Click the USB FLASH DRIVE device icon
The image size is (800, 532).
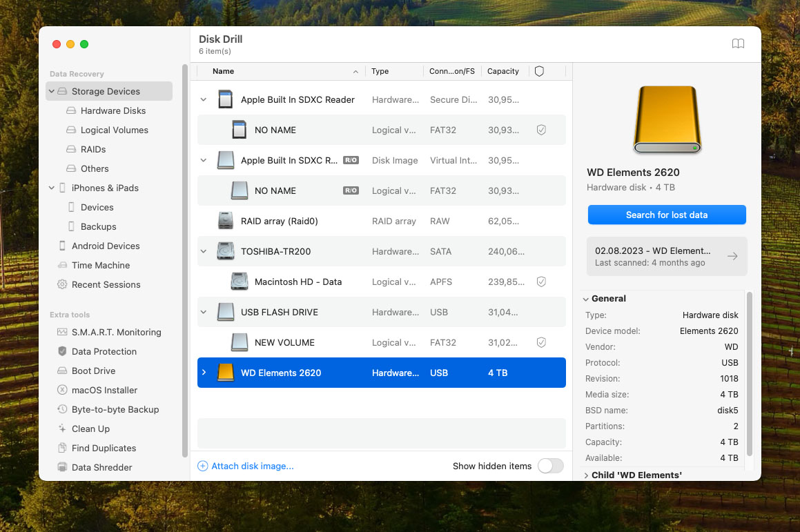pos(226,312)
